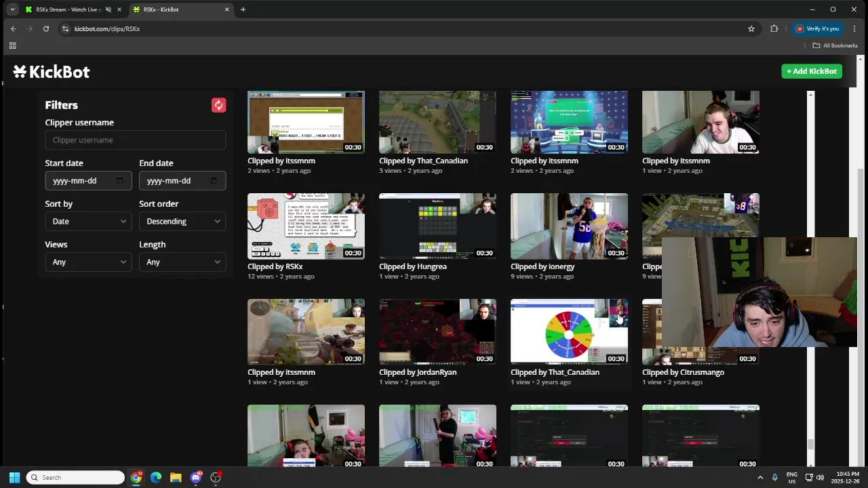Focus the Clipper username field
The image size is (868, 488).
click(136, 140)
